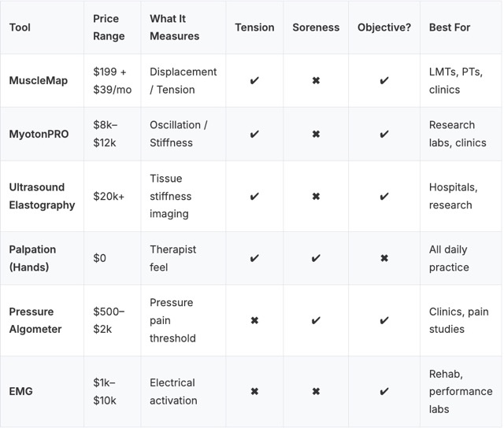Viewport: 504px width, 428px height.
Task: Click the Ultrasound Elastography tool name
Action: coord(43,197)
